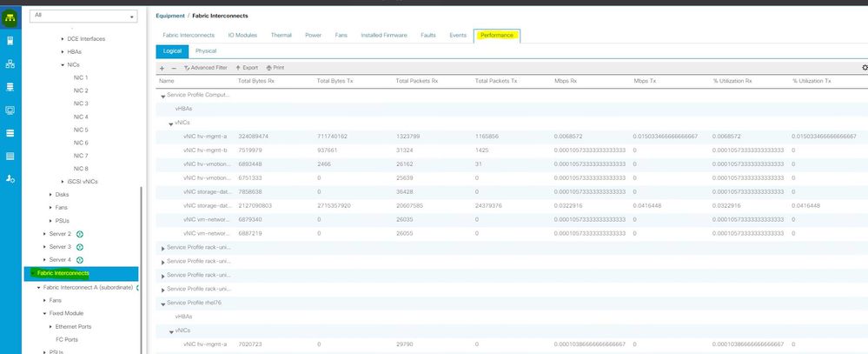Click value 2715357920 in table

334,205
